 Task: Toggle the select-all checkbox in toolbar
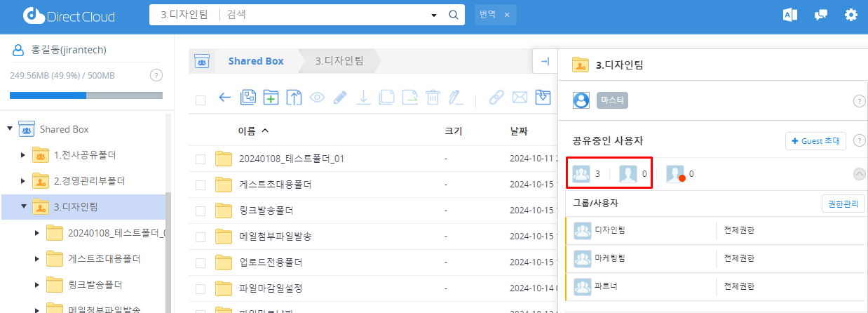pos(201,100)
